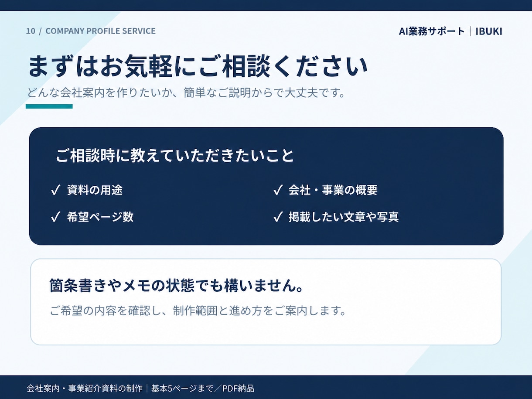Select the text 希望ページ数
The height and width of the screenshot is (399, 532).
pos(100,217)
